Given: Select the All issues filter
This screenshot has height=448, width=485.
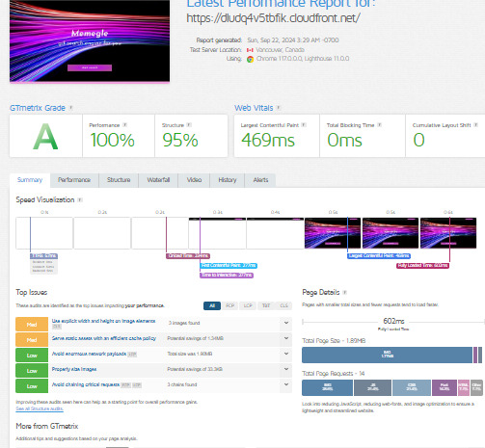Looking at the screenshot, I should pos(212,305).
